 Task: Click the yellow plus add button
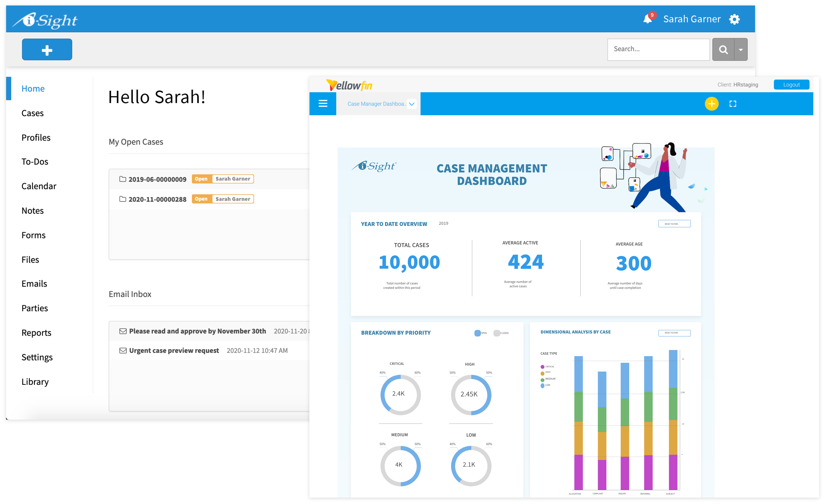[712, 104]
